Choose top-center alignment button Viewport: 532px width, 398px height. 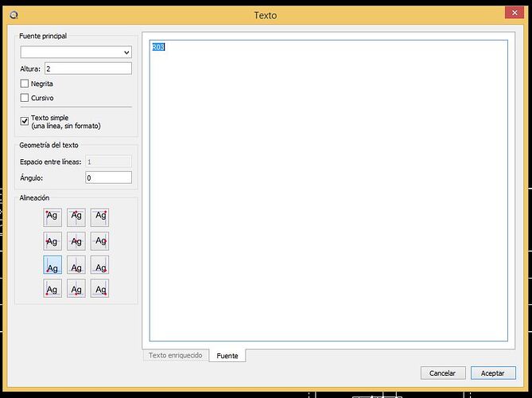point(76,217)
